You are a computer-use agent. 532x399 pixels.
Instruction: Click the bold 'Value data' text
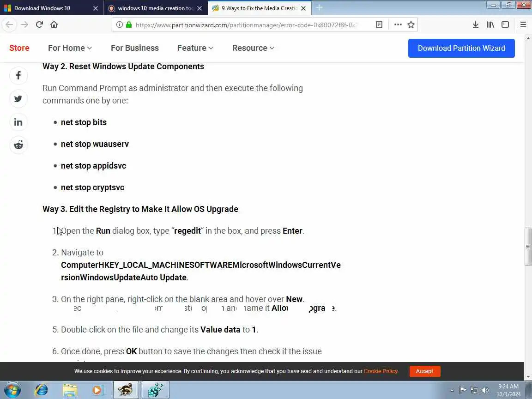point(221,329)
